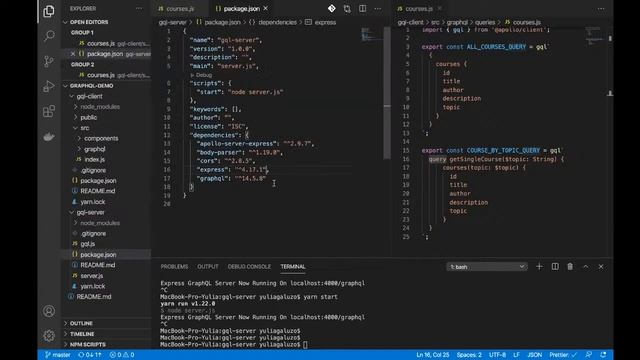Viewport: 640px width, 360px height.
Task: Kill the terminal with trash icon
Action: coord(570,267)
